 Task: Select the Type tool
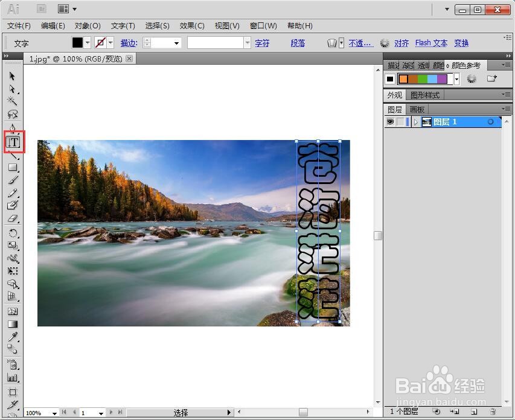(13, 142)
